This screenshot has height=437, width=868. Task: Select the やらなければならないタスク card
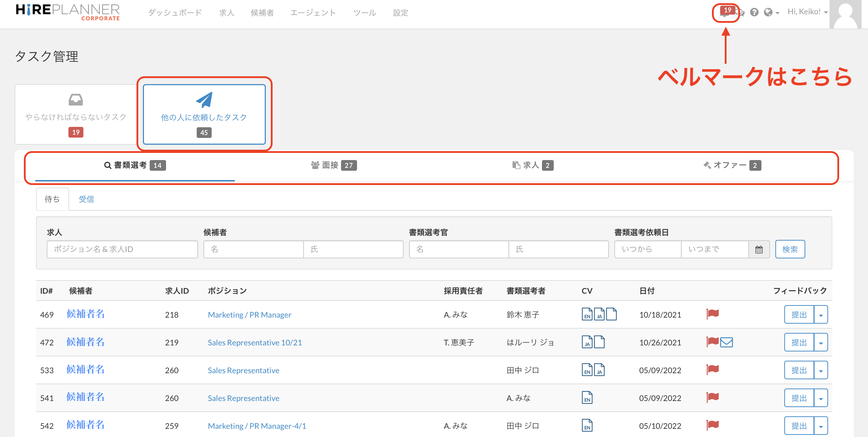click(76, 114)
